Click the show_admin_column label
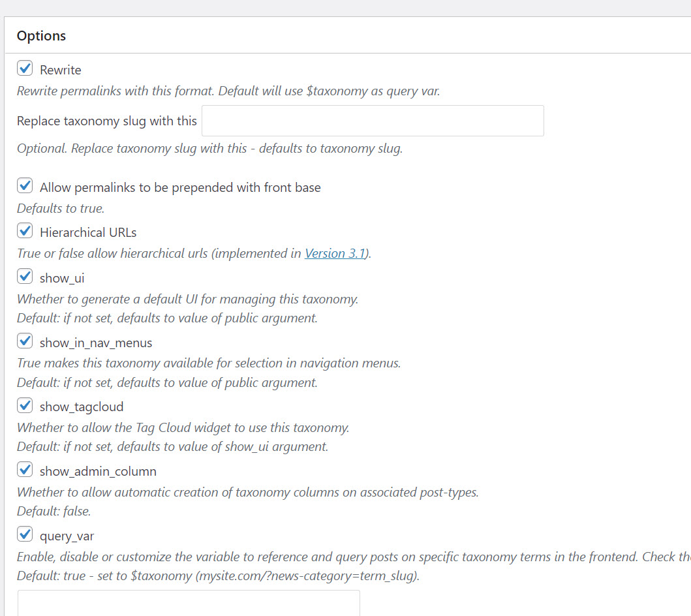This screenshot has height=616, width=691. 98,472
